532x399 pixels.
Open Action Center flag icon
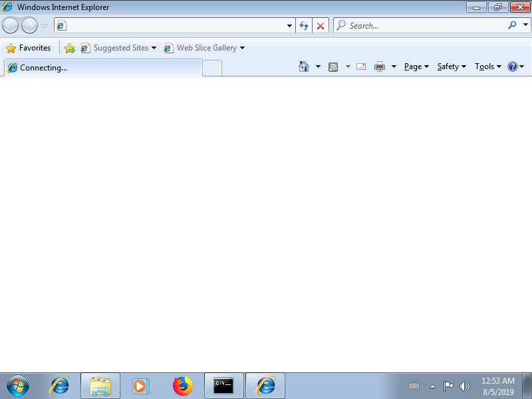(448, 386)
